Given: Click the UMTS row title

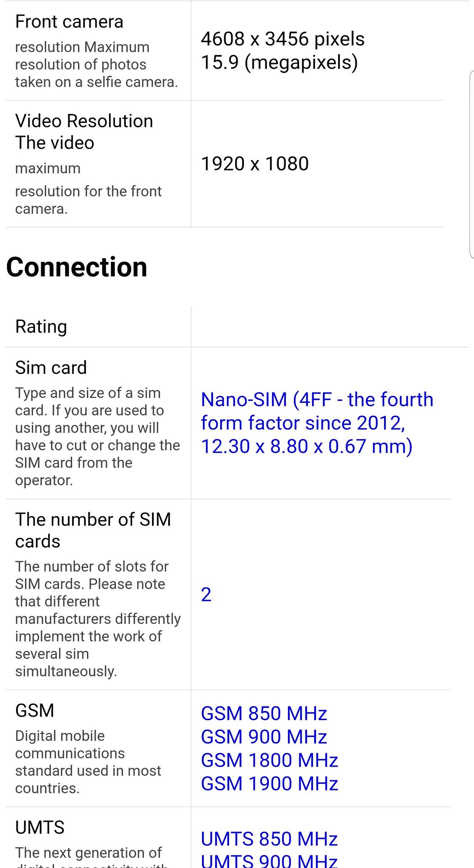Looking at the screenshot, I should pyautogui.click(x=40, y=827).
